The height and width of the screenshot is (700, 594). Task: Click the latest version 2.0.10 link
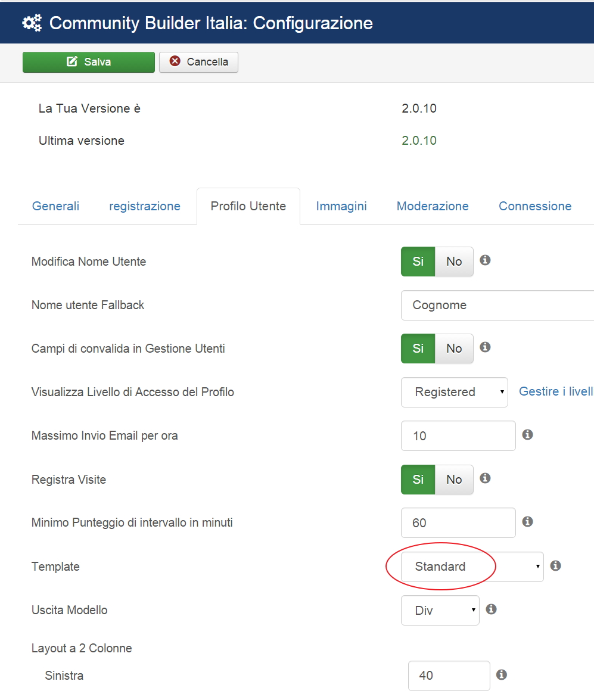(x=419, y=141)
